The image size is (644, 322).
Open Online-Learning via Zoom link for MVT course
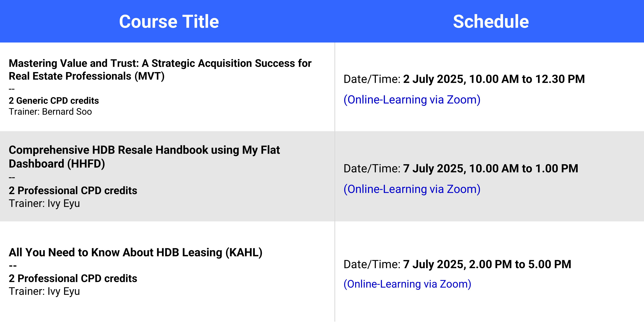[x=412, y=100]
